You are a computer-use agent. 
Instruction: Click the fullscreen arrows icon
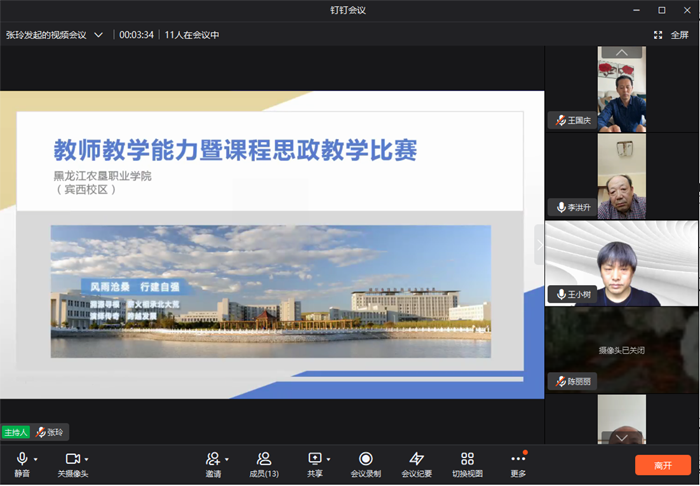tap(658, 35)
